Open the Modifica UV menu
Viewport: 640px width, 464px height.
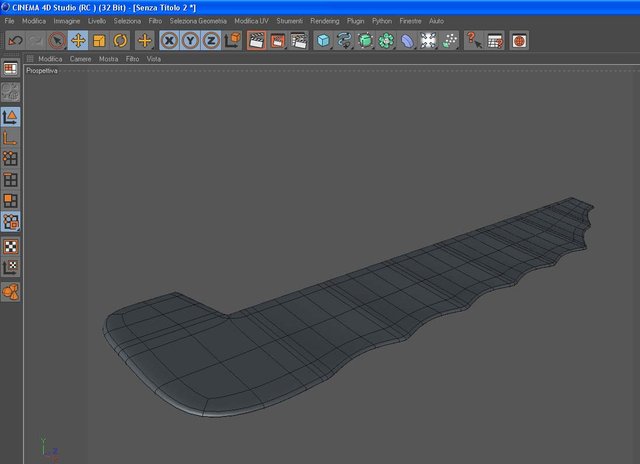(x=251, y=21)
